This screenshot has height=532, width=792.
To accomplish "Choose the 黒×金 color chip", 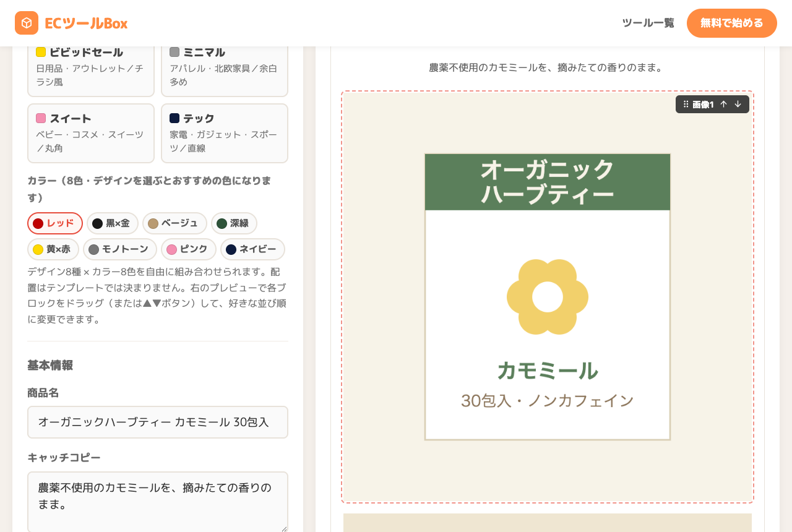I will coord(113,223).
